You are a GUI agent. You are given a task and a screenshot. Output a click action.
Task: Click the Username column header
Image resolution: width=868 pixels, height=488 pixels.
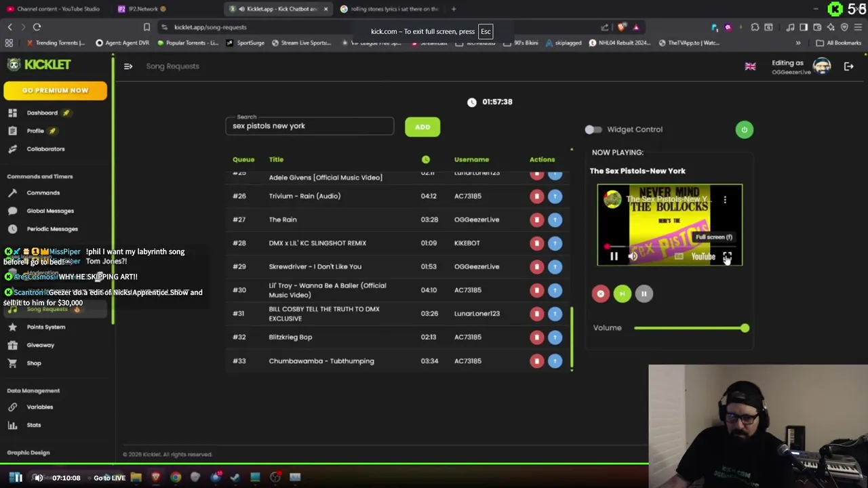click(471, 159)
